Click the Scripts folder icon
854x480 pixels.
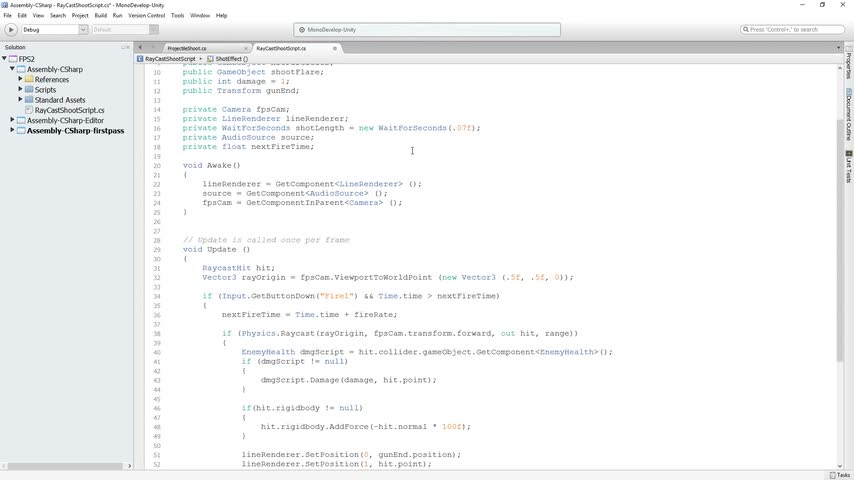tap(29, 89)
